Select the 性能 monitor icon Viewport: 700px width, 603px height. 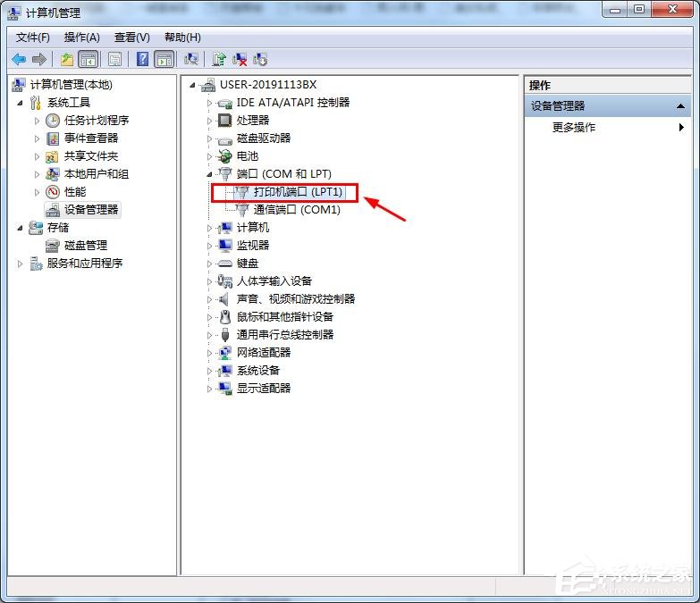(x=53, y=192)
